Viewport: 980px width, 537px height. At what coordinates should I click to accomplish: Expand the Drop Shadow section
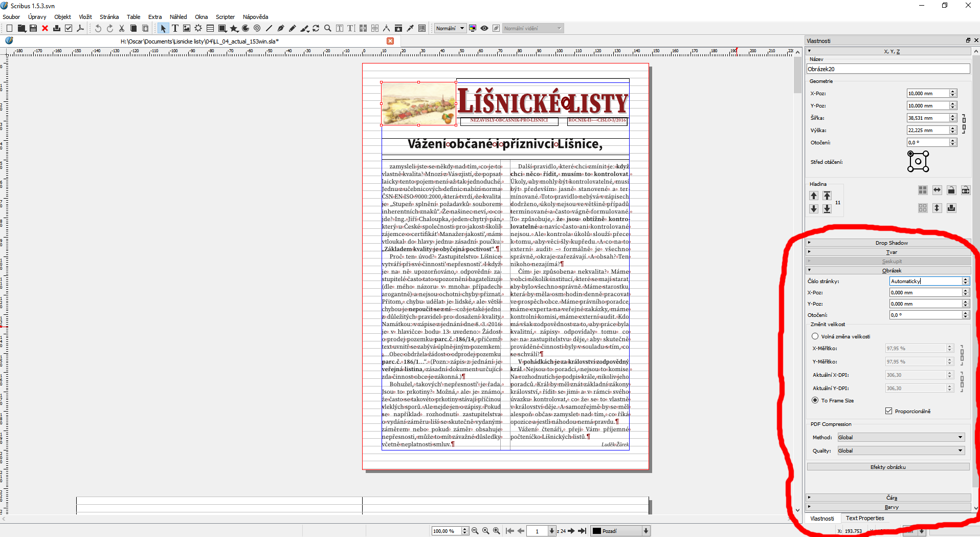click(891, 243)
